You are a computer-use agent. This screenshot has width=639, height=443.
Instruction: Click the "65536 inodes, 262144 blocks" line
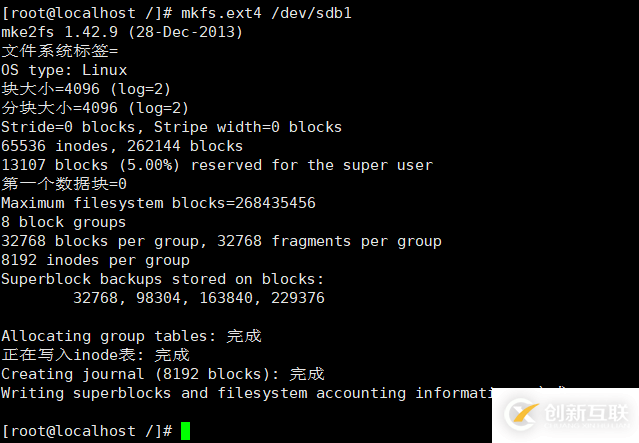[121, 146]
